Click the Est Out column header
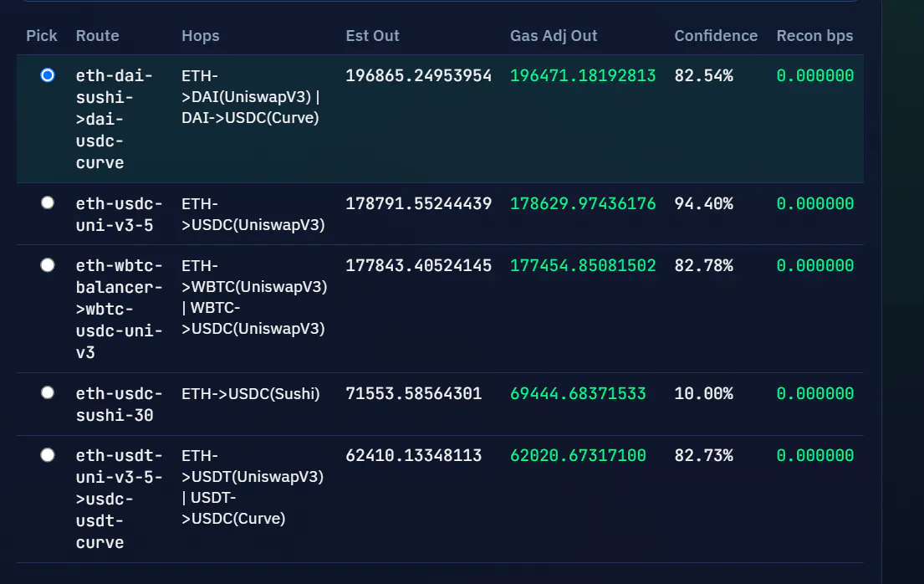 pos(372,36)
